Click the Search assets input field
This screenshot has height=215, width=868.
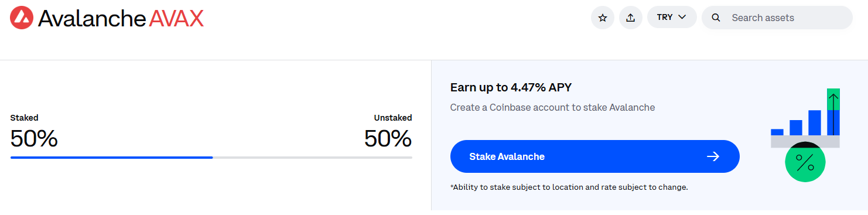[777, 18]
